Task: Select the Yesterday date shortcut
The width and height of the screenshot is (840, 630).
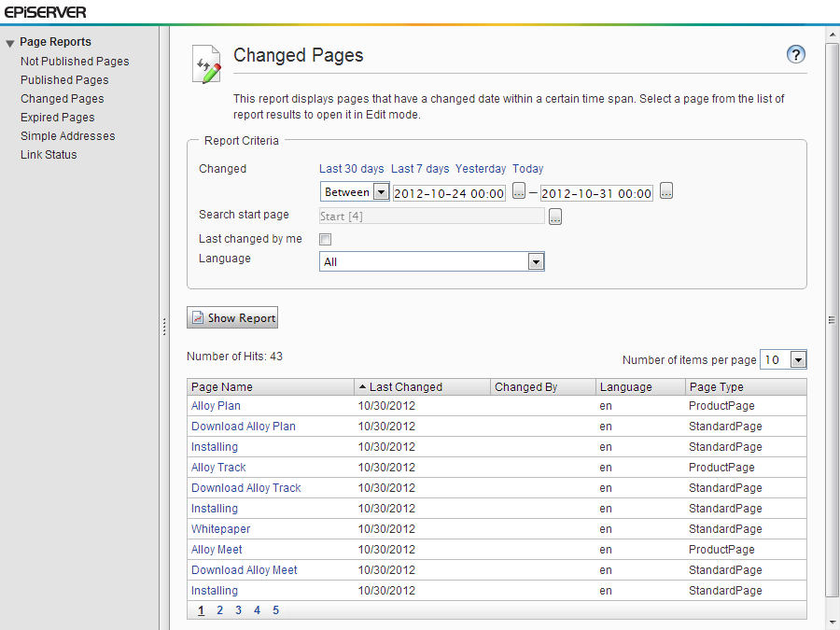Action: coord(481,169)
